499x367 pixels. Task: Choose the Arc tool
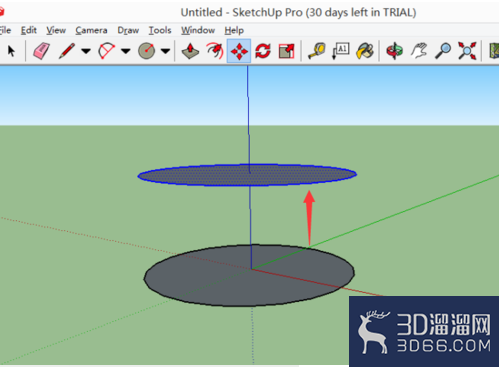point(106,51)
